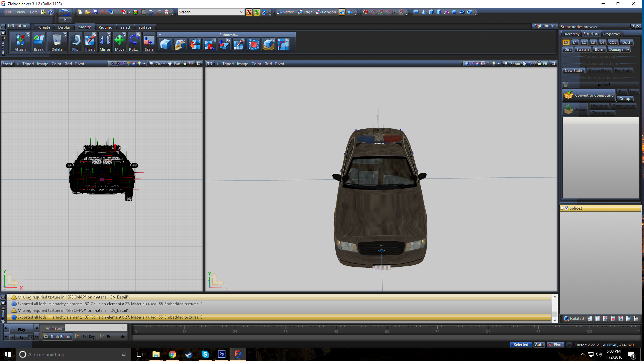The height and width of the screenshot is (361, 644).
Task: Toggle the Y axis constraint
Action: 256,12
